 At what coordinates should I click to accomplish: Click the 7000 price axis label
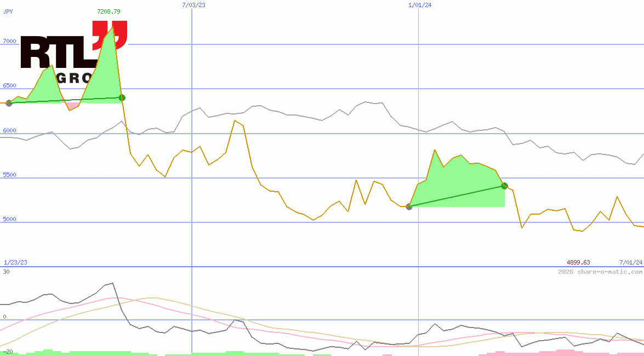pyautogui.click(x=9, y=41)
